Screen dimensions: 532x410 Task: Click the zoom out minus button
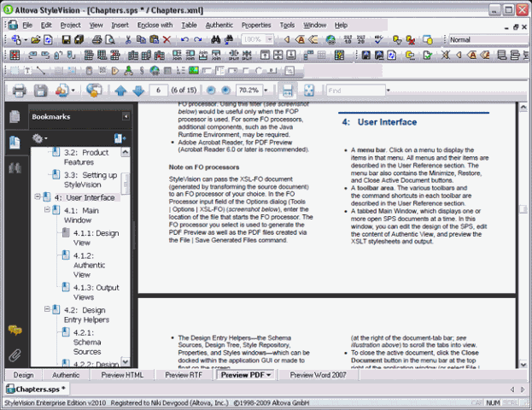(211, 91)
